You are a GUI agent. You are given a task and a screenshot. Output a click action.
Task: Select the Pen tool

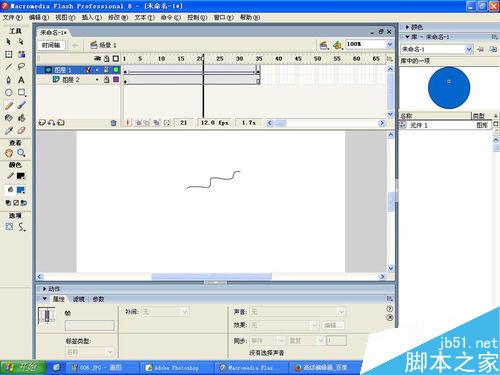coord(9,80)
